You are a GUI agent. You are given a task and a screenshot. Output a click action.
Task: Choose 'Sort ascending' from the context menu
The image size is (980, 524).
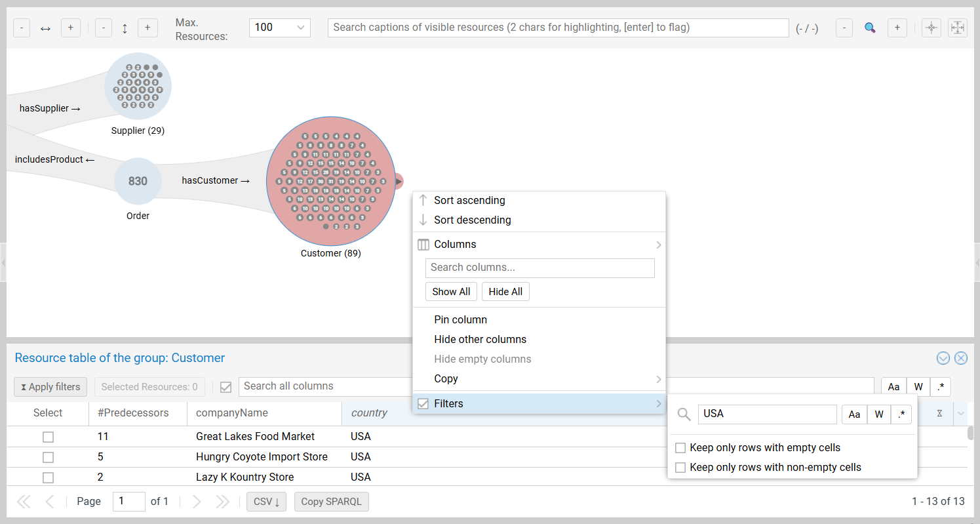[469, 200]
